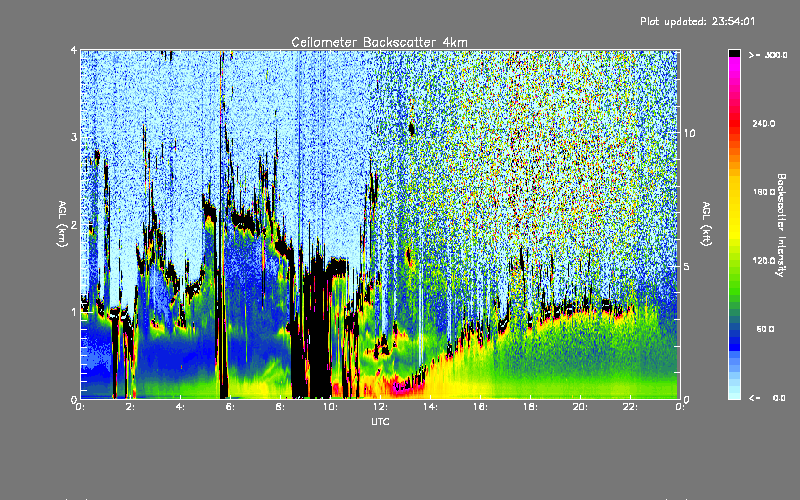800x500 pixels.
Task: Click the black top segment of colorbar
Action: click(x=734, y=53)
